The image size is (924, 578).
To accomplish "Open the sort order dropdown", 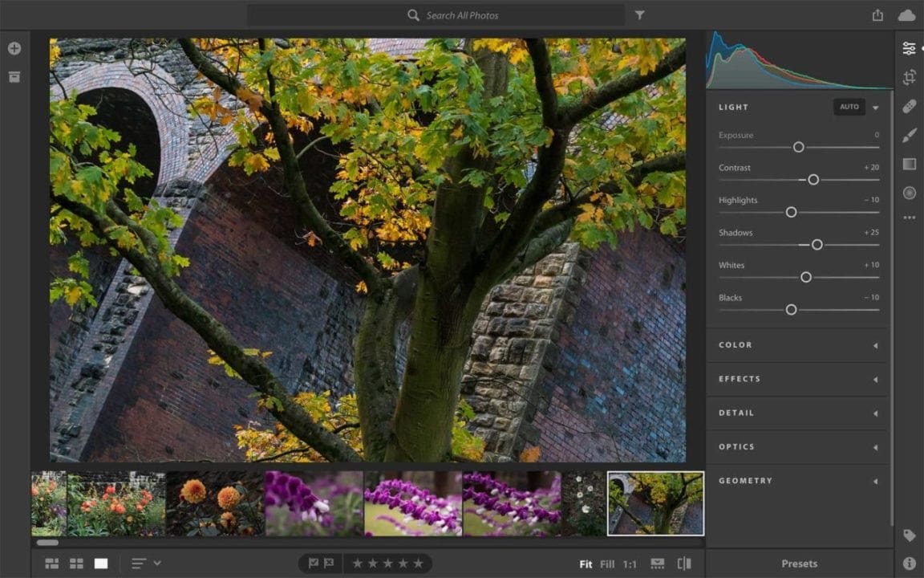I will (146, 564).
